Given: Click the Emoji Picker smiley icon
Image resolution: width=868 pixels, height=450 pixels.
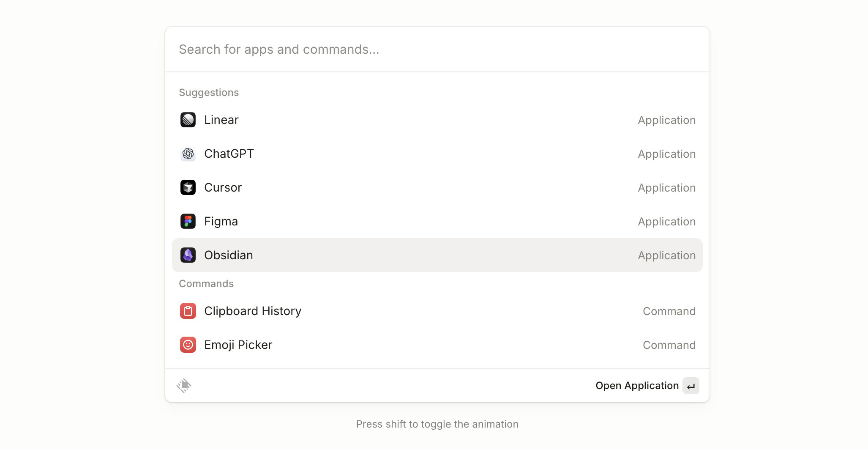Looking at the screenshot, I should [188, 345].
